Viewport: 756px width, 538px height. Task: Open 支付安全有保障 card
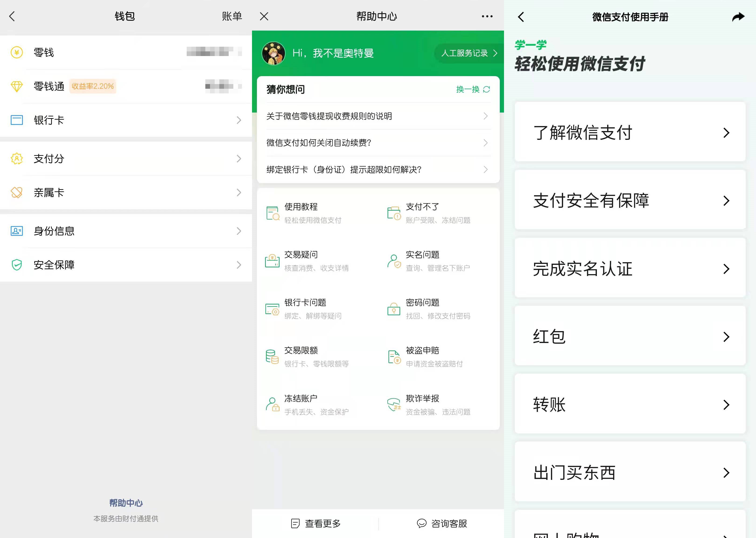[630, 200]
